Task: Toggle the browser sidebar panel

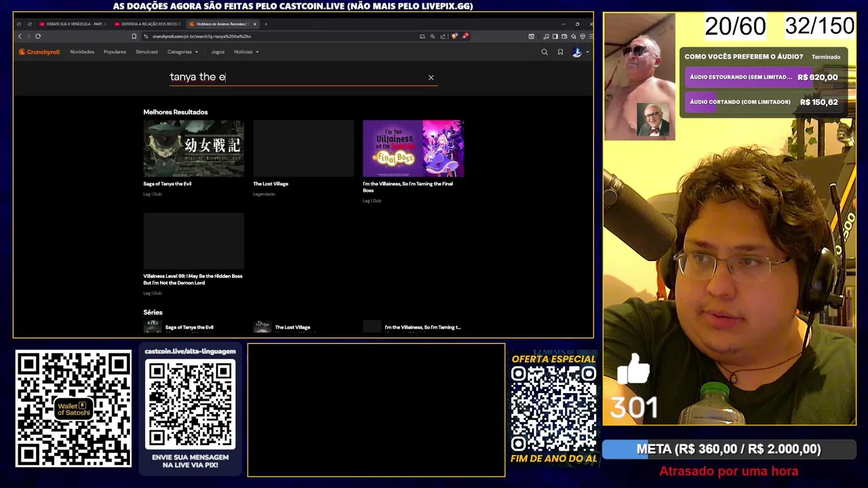Action: 555,36
